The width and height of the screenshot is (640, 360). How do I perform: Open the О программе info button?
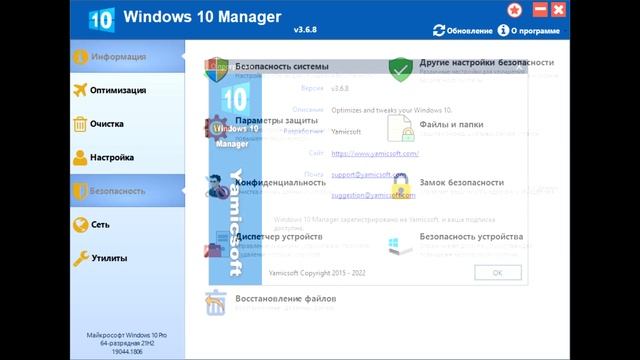click(529, 31)
